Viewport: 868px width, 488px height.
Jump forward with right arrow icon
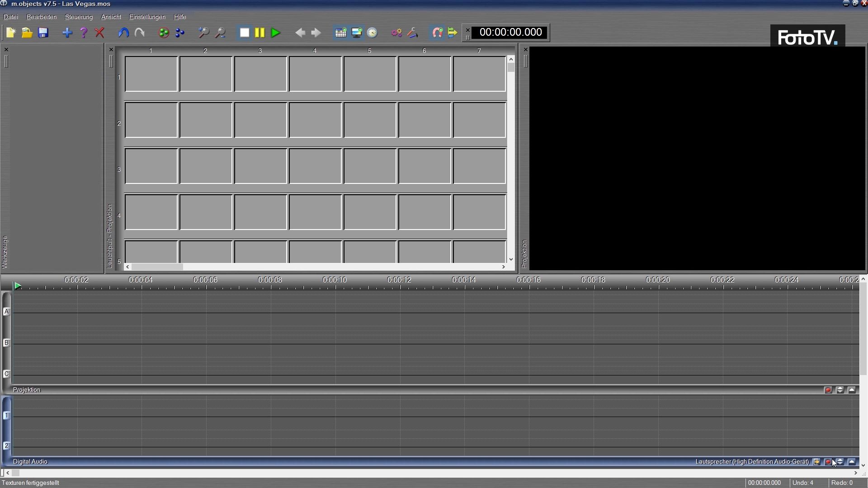(316, 33)
